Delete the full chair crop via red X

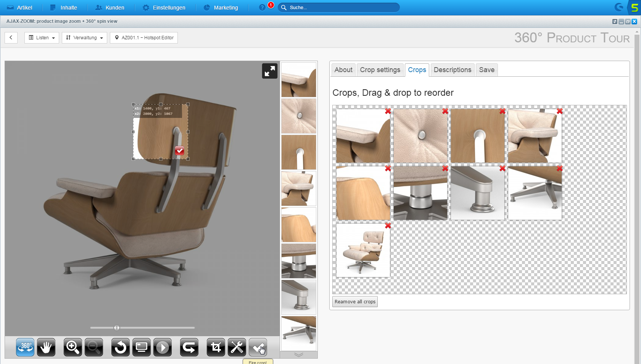(x=388, y=225)
